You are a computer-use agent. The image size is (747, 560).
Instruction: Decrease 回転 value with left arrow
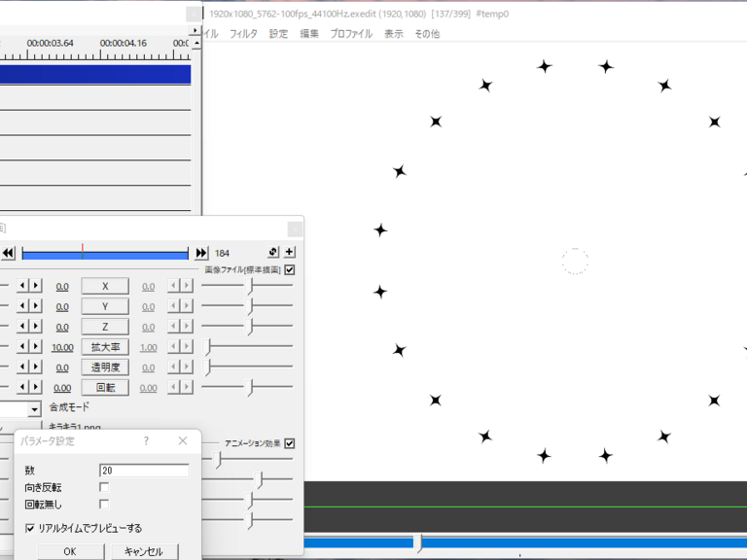click(x=22, y=387)
